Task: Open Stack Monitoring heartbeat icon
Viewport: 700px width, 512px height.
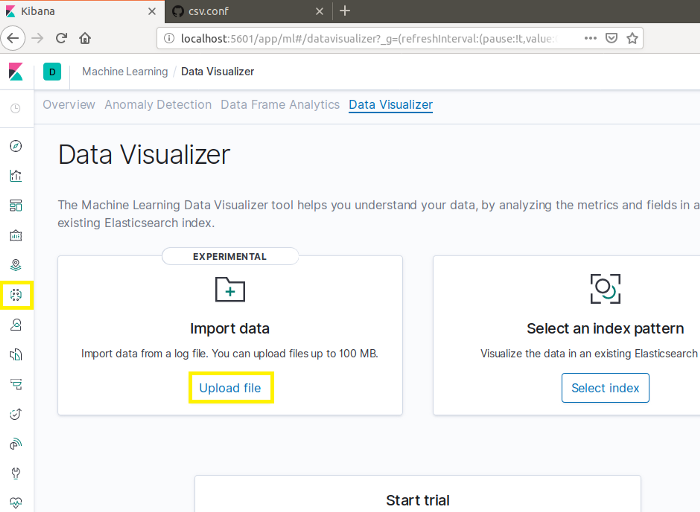Action: pos(16,503)
